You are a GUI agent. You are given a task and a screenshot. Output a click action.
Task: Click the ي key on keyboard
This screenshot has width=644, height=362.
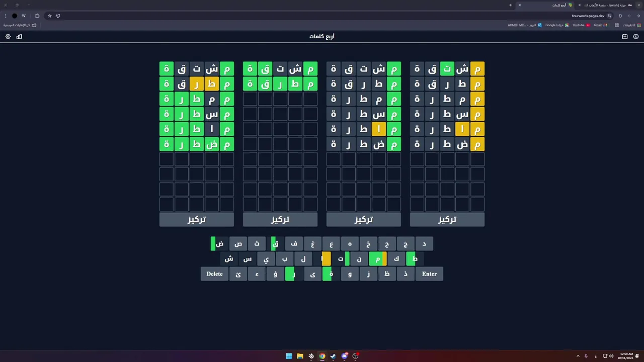pyautogui.click(x=266, y=259)
